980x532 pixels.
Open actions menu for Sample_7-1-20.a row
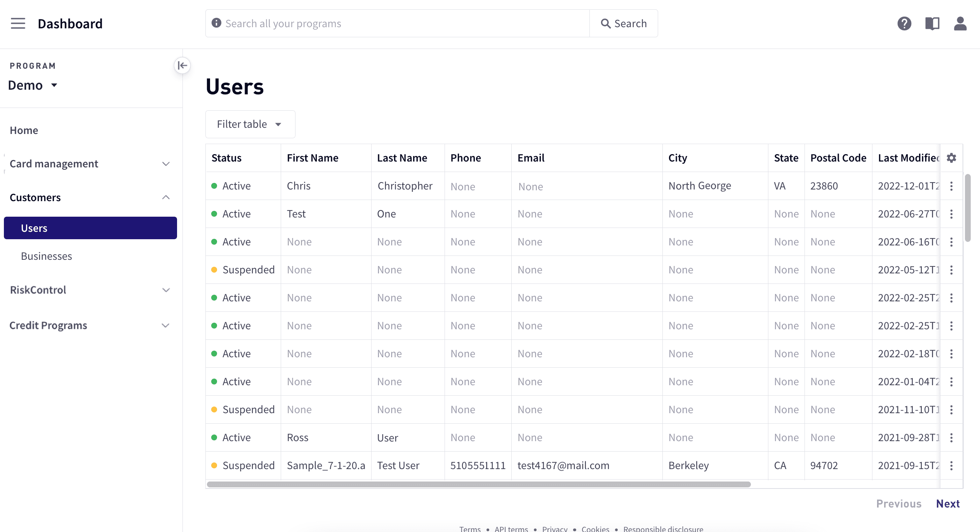951,466
